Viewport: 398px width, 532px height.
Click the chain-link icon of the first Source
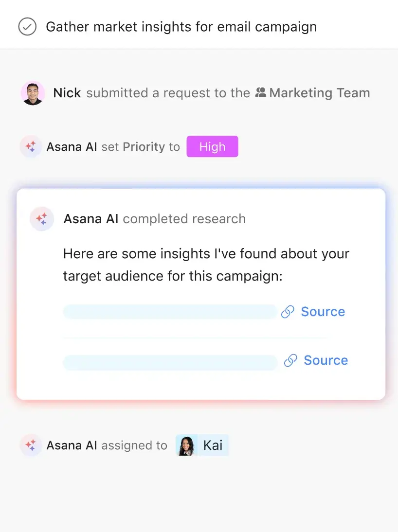288,312
